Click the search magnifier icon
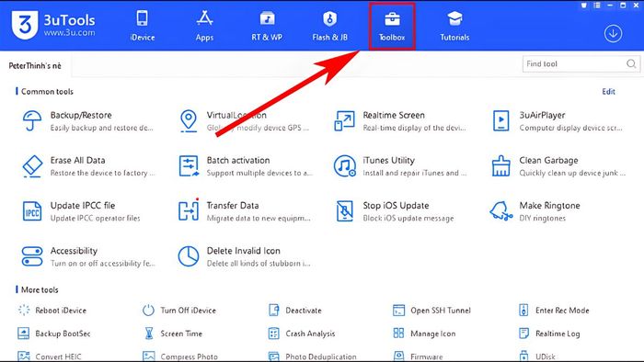This screenshot has height=362, width=644. [631, 64]
